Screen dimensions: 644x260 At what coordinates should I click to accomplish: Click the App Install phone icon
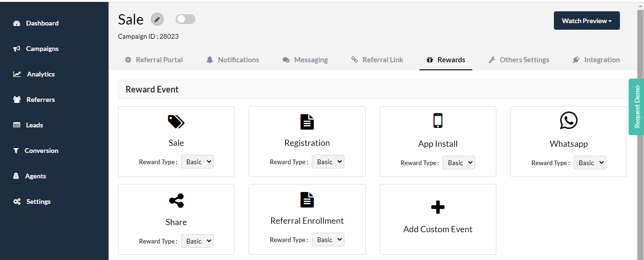[x=438, y=121]
